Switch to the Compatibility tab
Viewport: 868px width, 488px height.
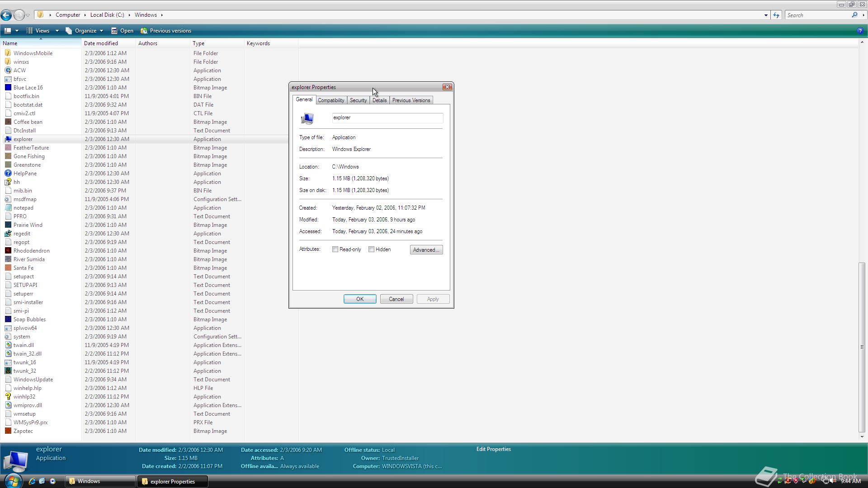[331, 100]
